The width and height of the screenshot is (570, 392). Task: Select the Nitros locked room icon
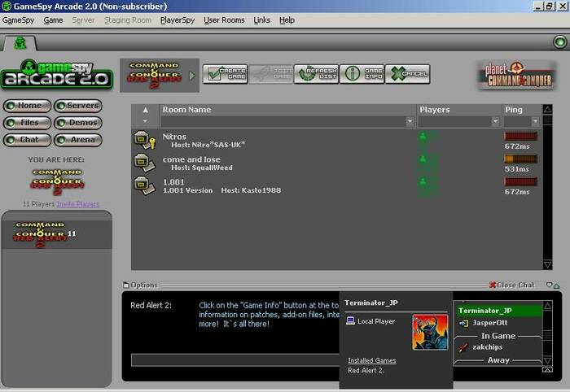(144, 141)
